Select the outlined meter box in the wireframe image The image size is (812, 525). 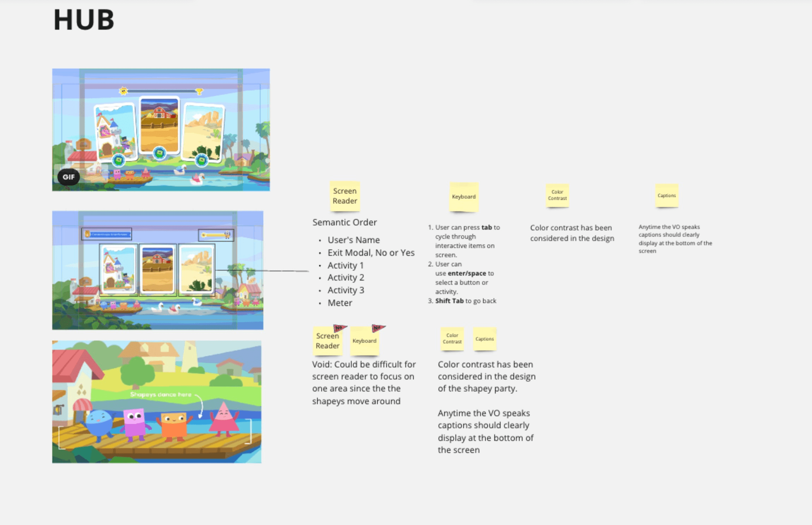pos(216,235)
